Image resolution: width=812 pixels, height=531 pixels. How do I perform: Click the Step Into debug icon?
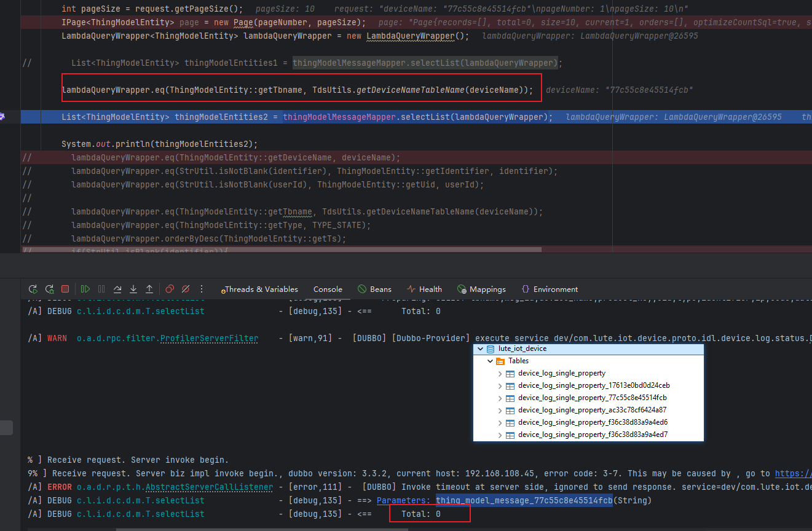click(x=133, y=289)
